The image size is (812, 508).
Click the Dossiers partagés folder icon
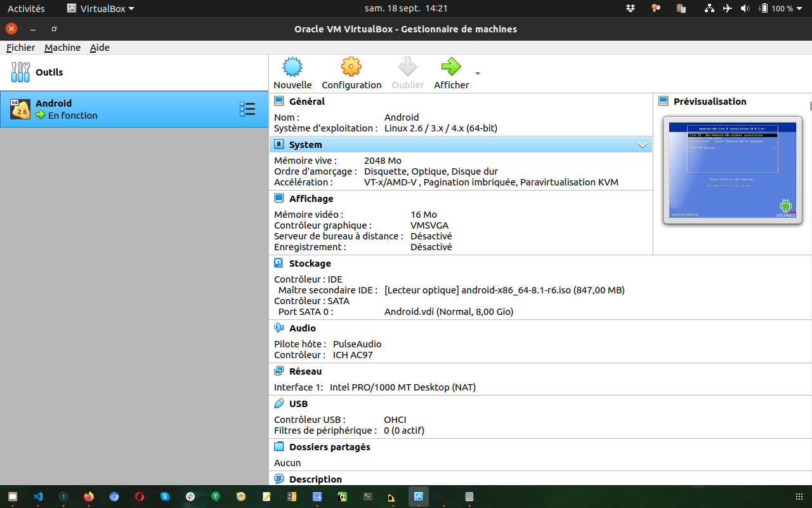(278, 446)
